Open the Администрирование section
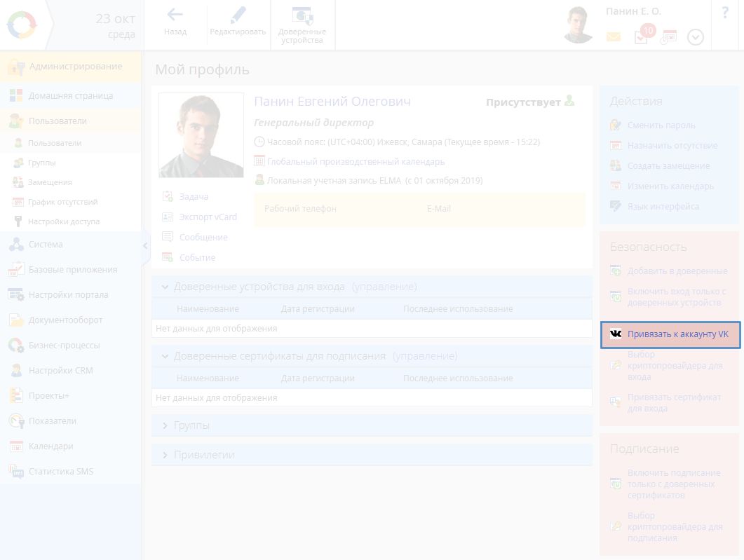744x560 pixels. point(71,67)
